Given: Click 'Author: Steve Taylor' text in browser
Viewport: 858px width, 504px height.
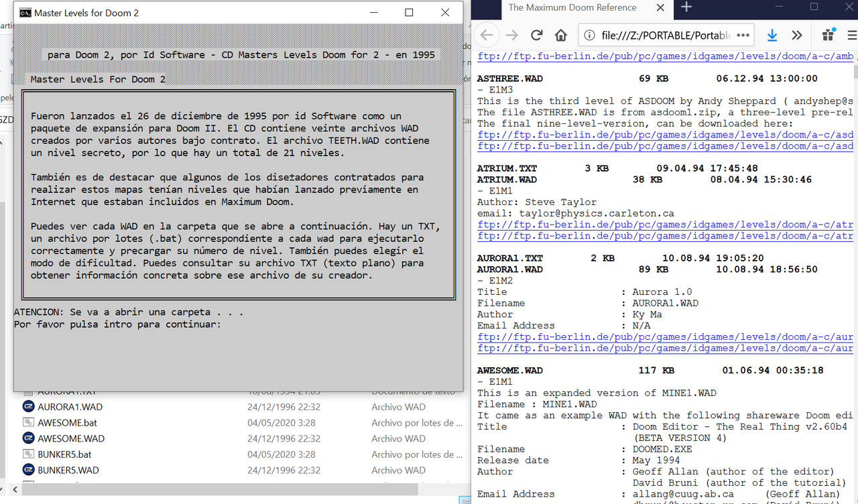Looking at the screenshot, I should (537, 202).
